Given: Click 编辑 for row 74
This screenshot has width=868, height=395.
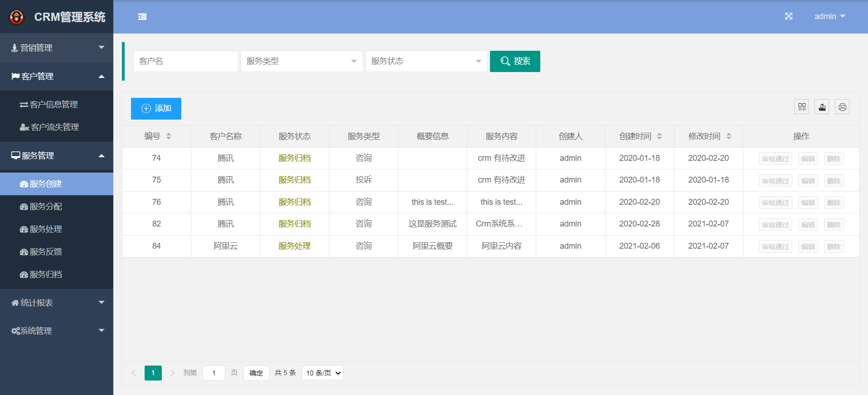Looking at the screenshot, I should pos(808,159).
